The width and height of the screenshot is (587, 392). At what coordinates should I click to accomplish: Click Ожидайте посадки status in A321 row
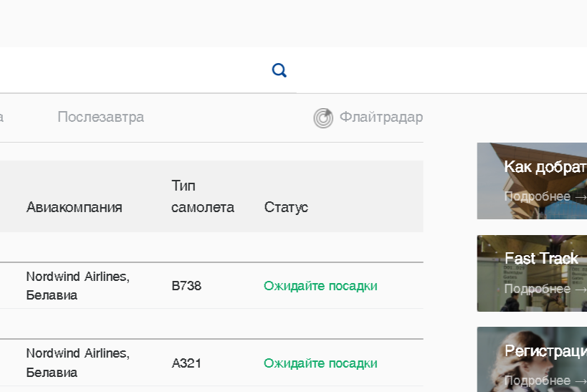tap(320, 363)
